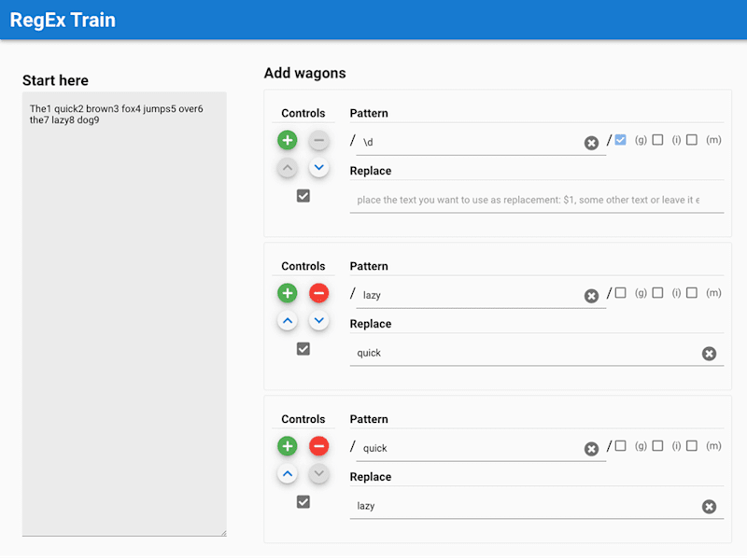Click the 'Add wagons' heading

[305, 73]
